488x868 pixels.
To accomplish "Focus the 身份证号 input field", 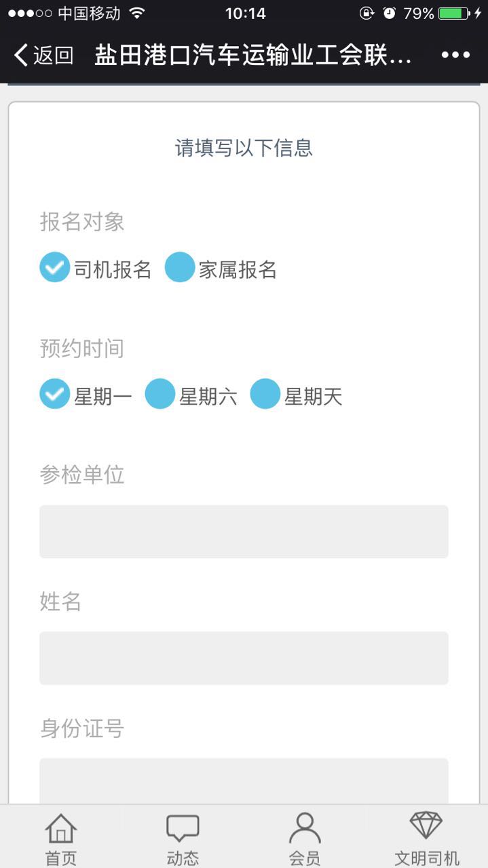I will pyautogui.click(x=244, y=781).
